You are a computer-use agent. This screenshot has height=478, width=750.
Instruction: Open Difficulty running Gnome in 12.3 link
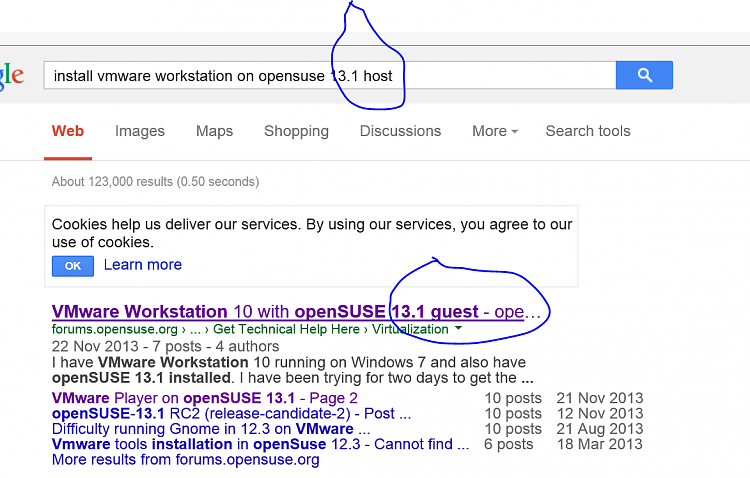point(210,429)
